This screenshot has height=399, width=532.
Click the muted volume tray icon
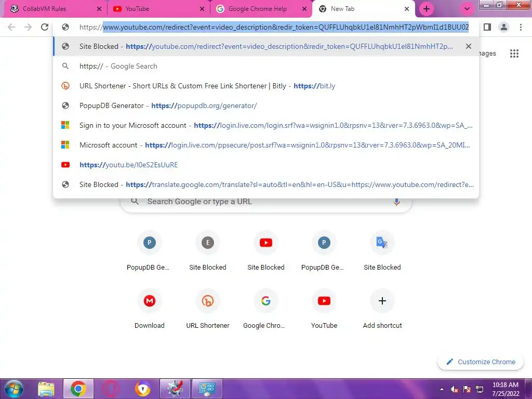coord(454,389)
